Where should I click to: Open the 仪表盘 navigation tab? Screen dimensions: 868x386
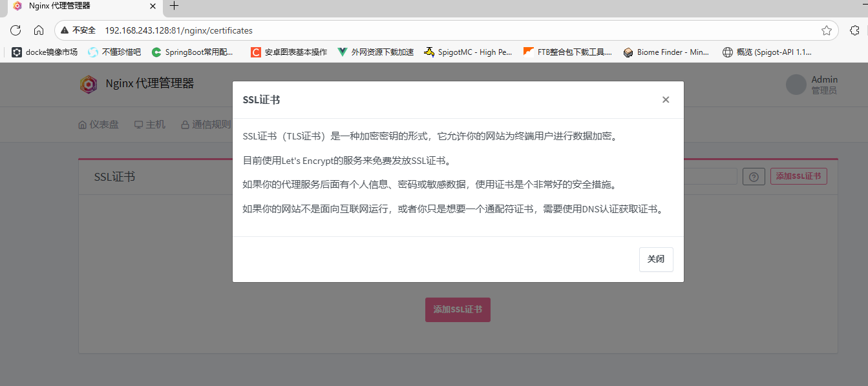(x=98, y=125)
